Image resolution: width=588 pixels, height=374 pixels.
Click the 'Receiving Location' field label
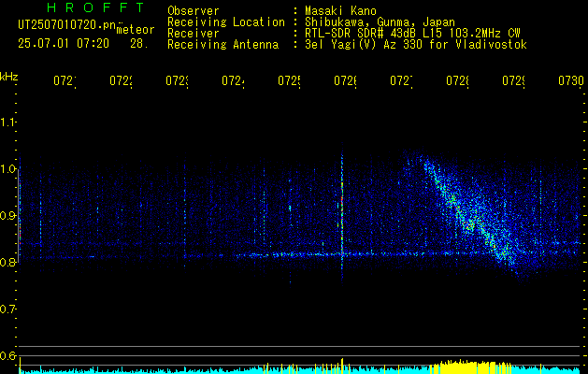click(x=226, y=22)
